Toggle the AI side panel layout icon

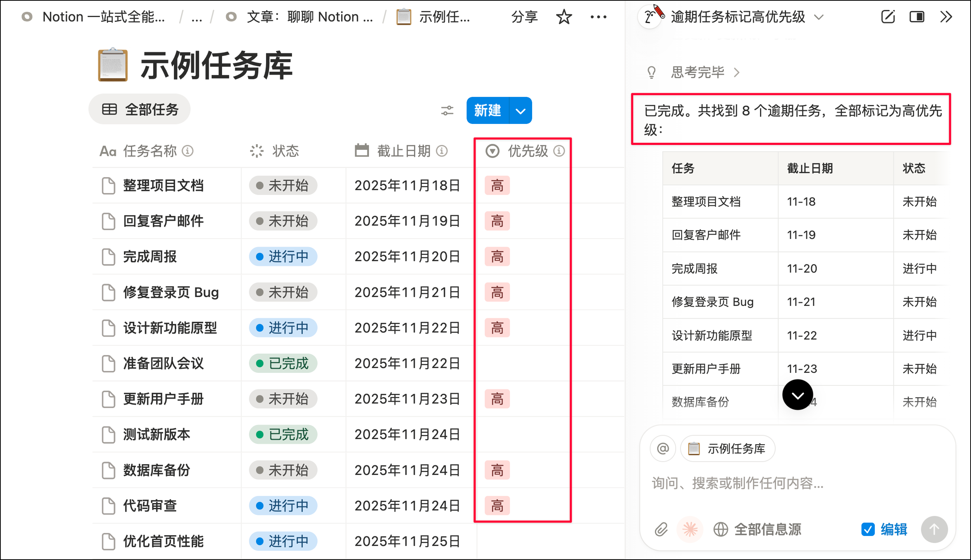(x=917, y=17)
